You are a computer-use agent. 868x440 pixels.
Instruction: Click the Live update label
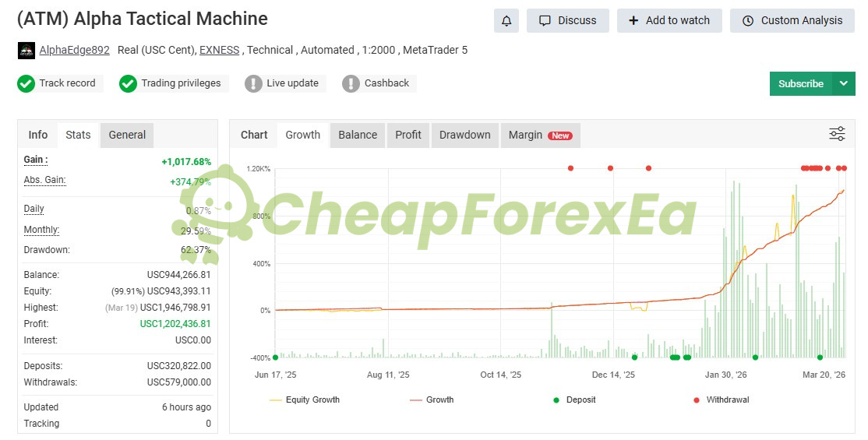click(292, 83)
